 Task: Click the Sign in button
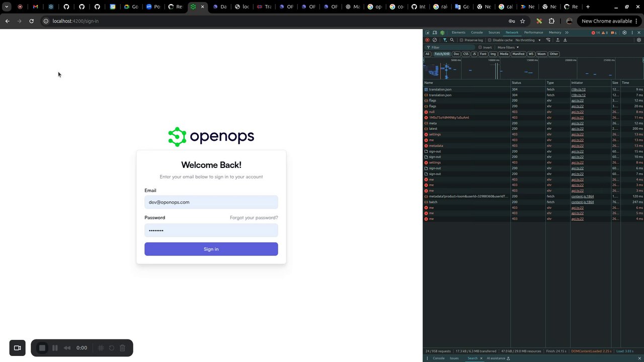pyautogui.click(x=211, y=249)
